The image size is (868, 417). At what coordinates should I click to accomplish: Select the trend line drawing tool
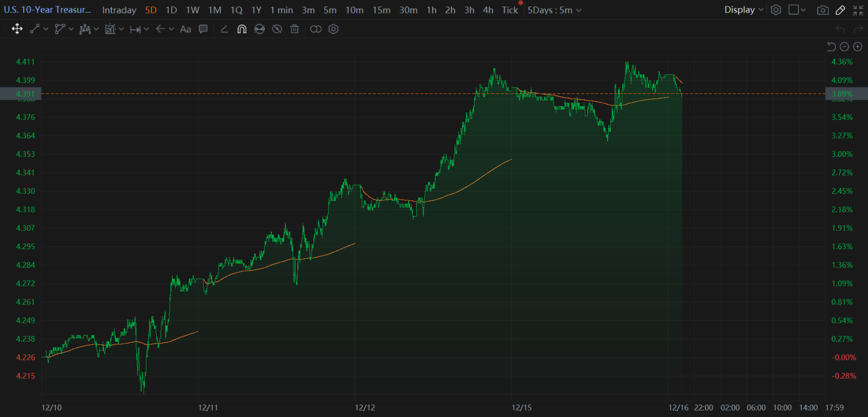click(35, 29)
